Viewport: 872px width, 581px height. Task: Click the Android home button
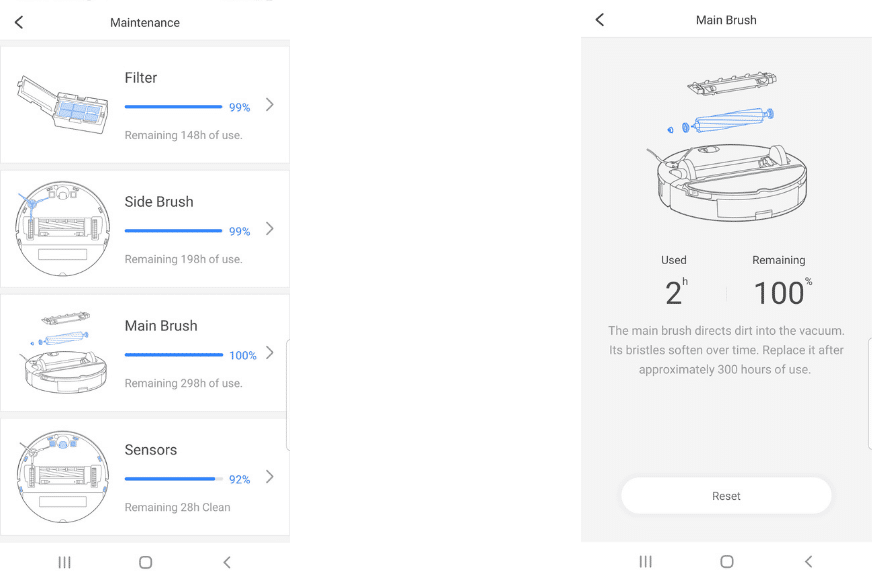145,562
